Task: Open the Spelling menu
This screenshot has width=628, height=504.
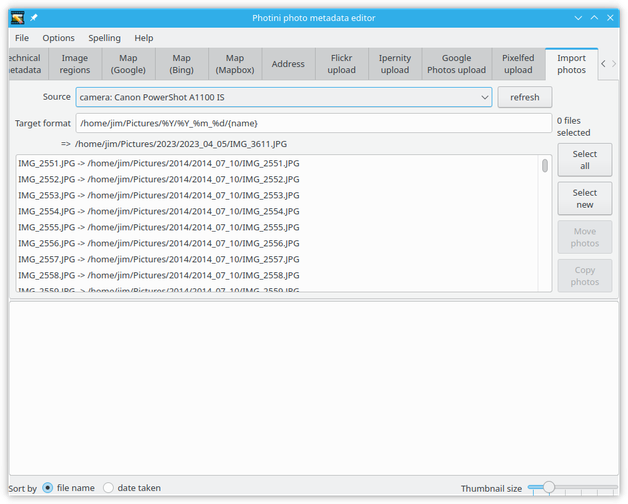Action: (104, 38)
